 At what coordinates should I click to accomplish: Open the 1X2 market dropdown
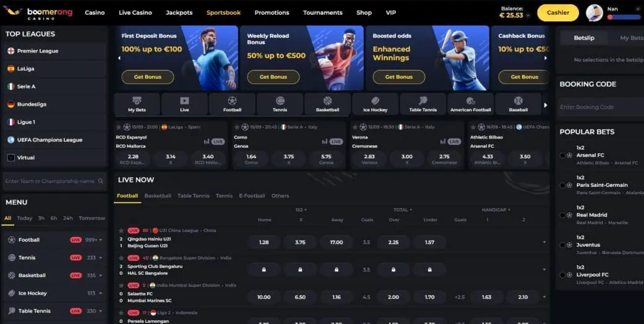tap(301, 210)
